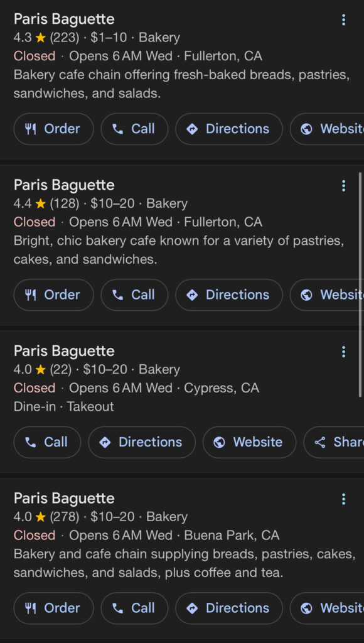Image resolution: width=364 pixels, height=643 pixels.
Task: Open the Cypress Paris Baguette listing title
Action: [64, 351]
